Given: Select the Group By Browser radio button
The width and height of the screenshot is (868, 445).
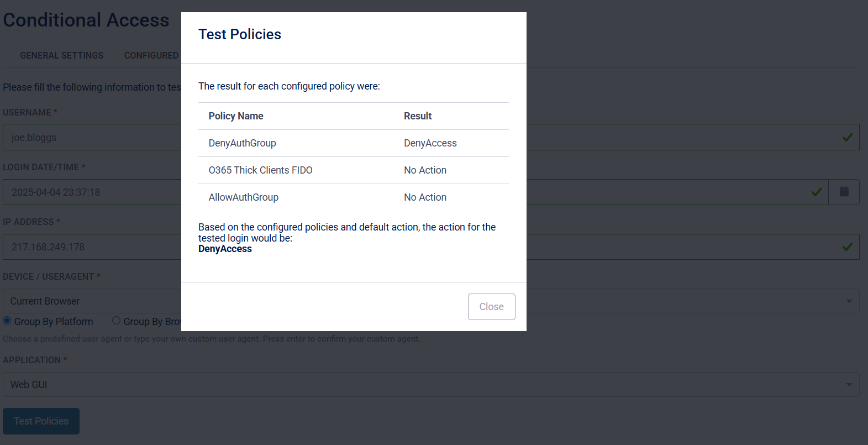Looking at the screenshot, I should pos(116,321).
